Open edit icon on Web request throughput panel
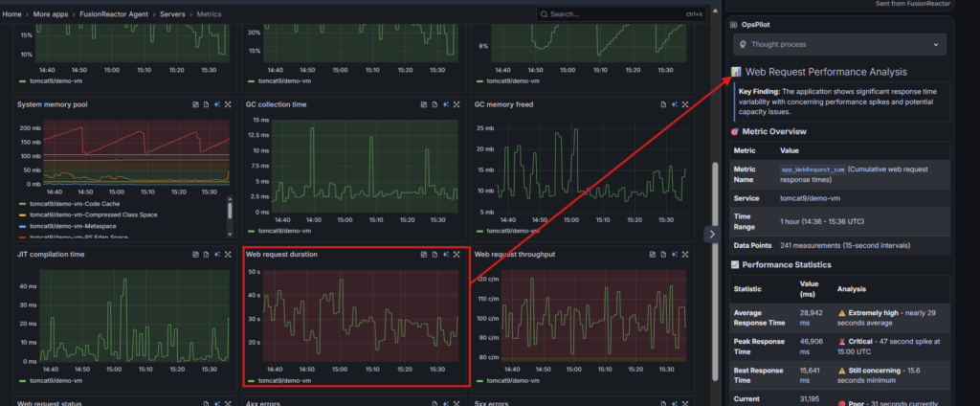Screen dimensions: 980x406 point(653,255)
